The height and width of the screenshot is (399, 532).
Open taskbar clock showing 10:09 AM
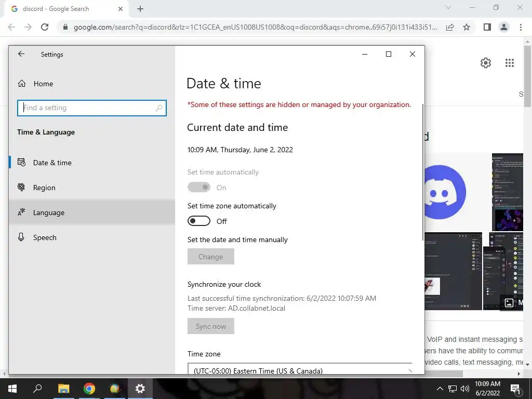[x=487, y=389]
